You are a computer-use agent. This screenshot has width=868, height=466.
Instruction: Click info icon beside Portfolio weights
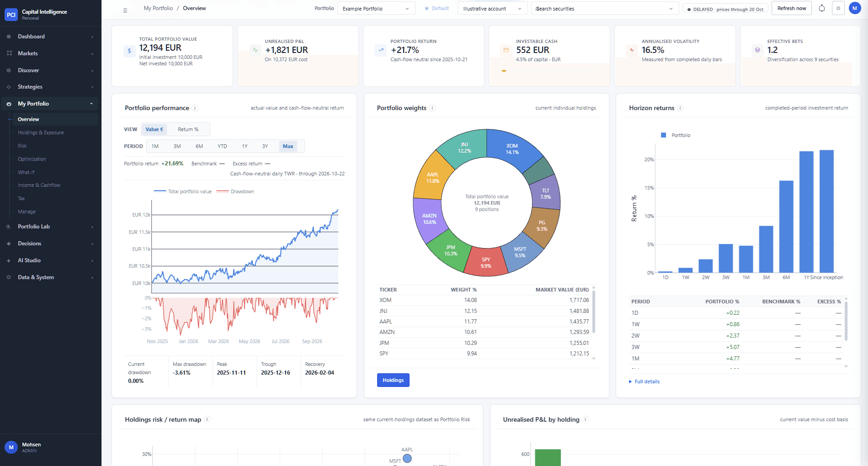pyautogui.click(x=432, y=108)
